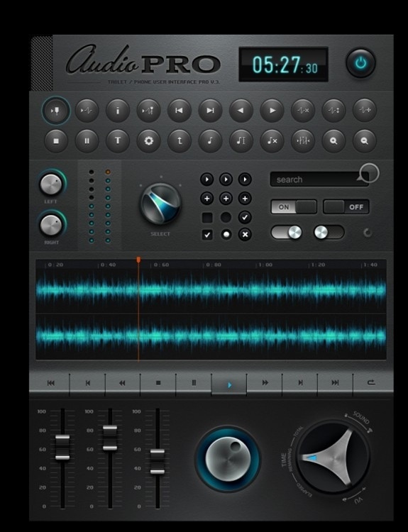Click the music note delete (x) button
408x532 pixels.
pyautogui.click(x=272, y=140)
